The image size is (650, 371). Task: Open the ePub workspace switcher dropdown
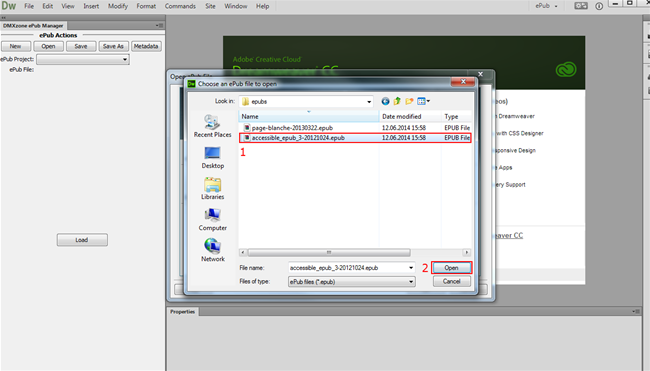pos(546,6)
